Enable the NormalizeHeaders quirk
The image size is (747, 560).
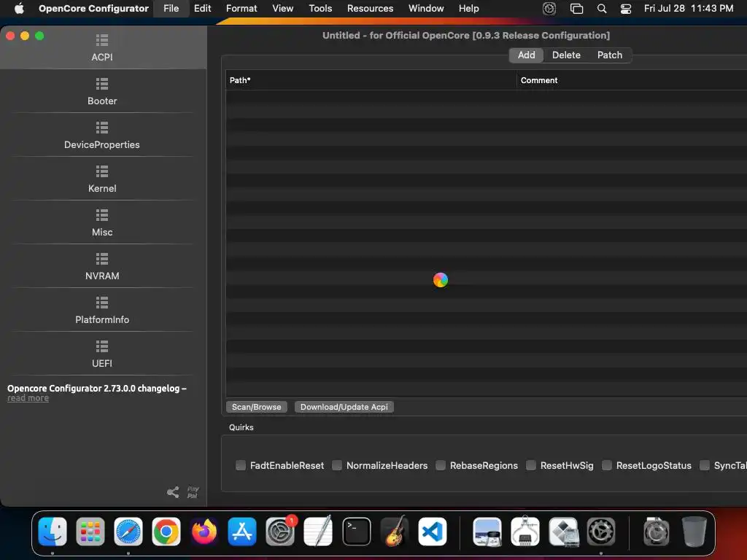coord(337,465)
